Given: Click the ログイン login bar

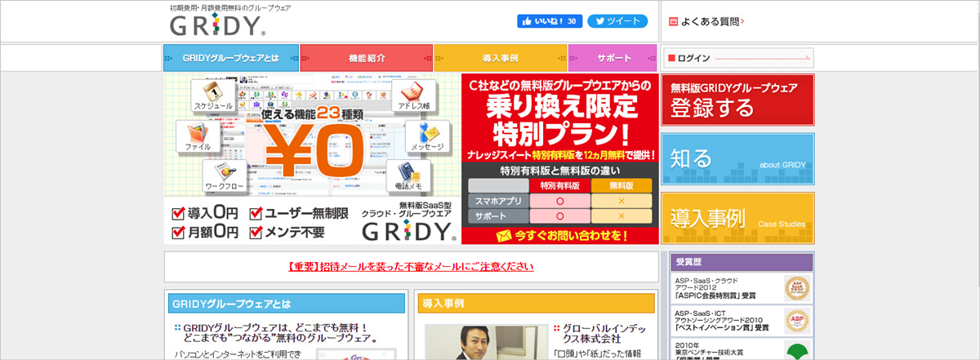Looking at the screenshot, I should [x=737, y=58].
